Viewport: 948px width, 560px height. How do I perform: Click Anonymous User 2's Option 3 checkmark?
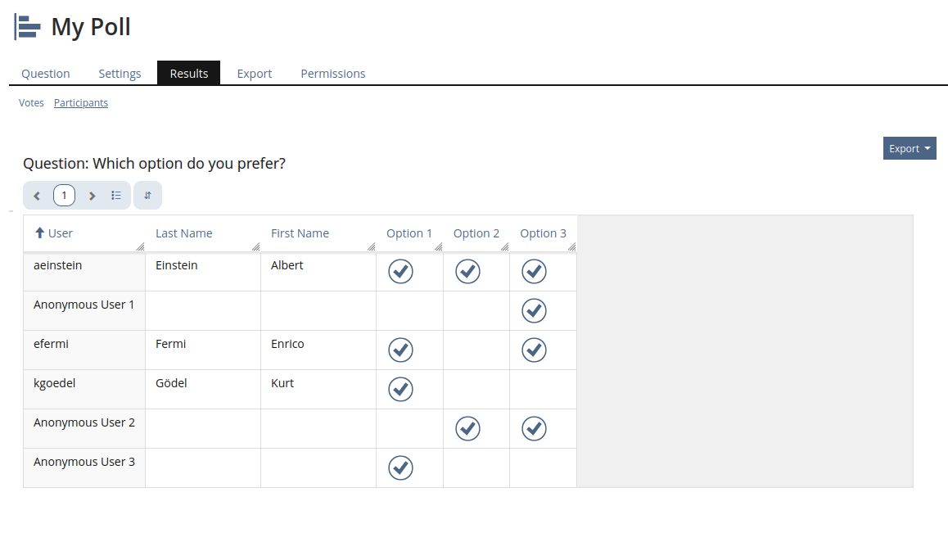point(534,428)
